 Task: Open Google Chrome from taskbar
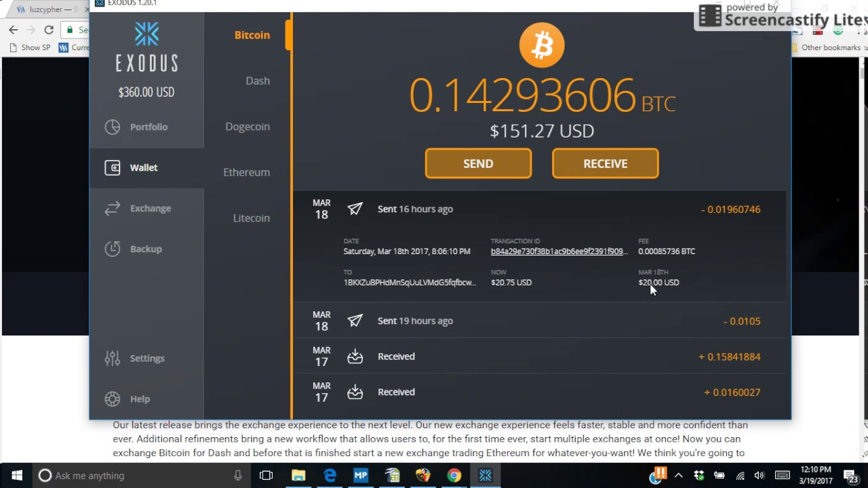[454, 476]
